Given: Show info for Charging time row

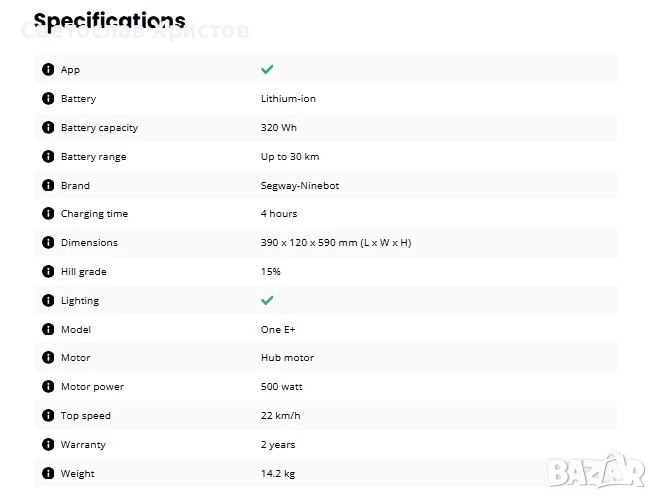Looking at the screenshot, I should coord(47,214).
